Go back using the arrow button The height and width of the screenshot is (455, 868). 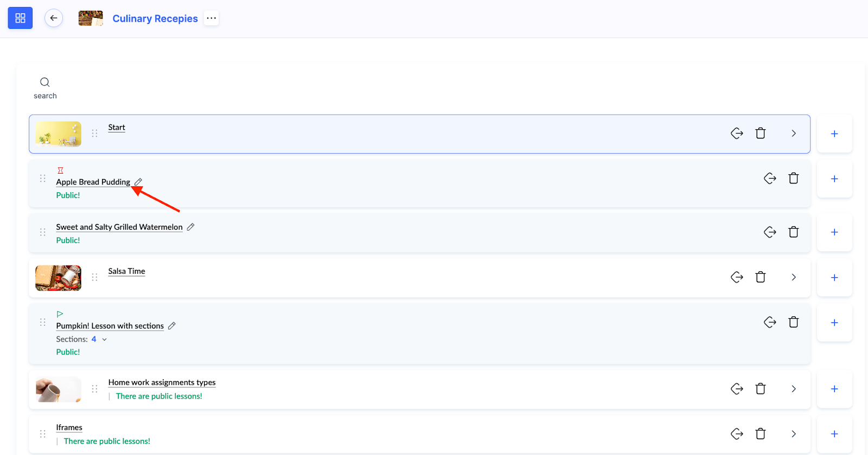point(54,18)
